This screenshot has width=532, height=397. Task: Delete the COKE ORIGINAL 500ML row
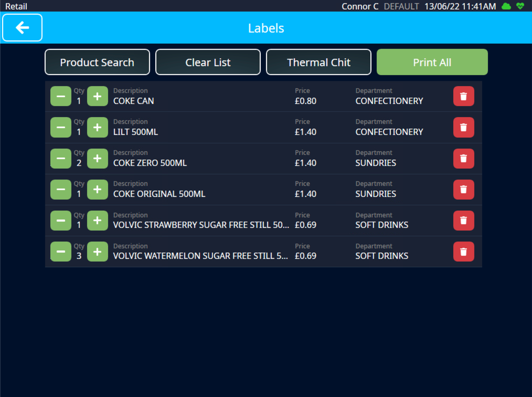(464, 189)
